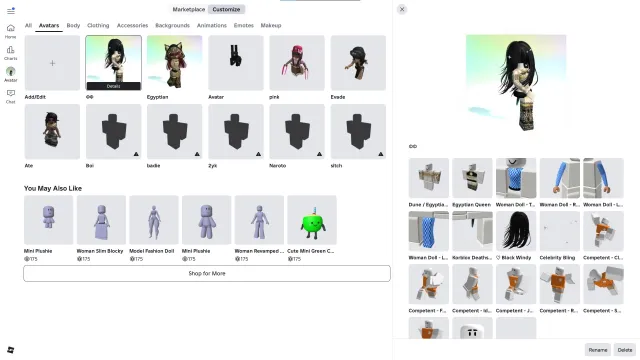Select the Egyptian saved avatar
The height and width of the screenshot is (360, 640).
pyautogui.click(x=175, y=63)
